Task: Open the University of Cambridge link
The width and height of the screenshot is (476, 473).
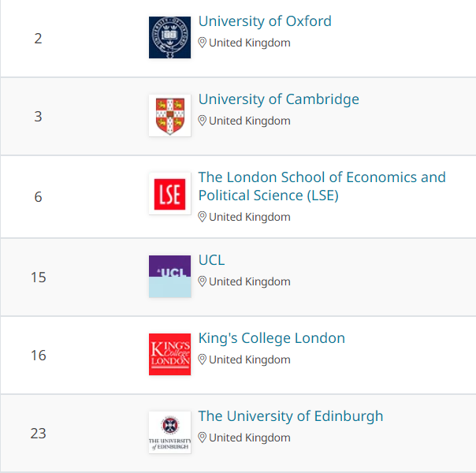Action: [279, 99]
